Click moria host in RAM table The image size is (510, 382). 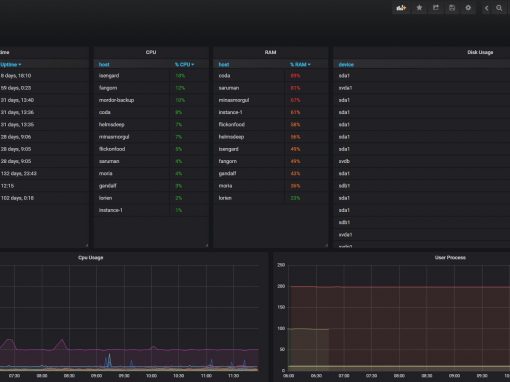pyautogui.click(x=225, y=186)
